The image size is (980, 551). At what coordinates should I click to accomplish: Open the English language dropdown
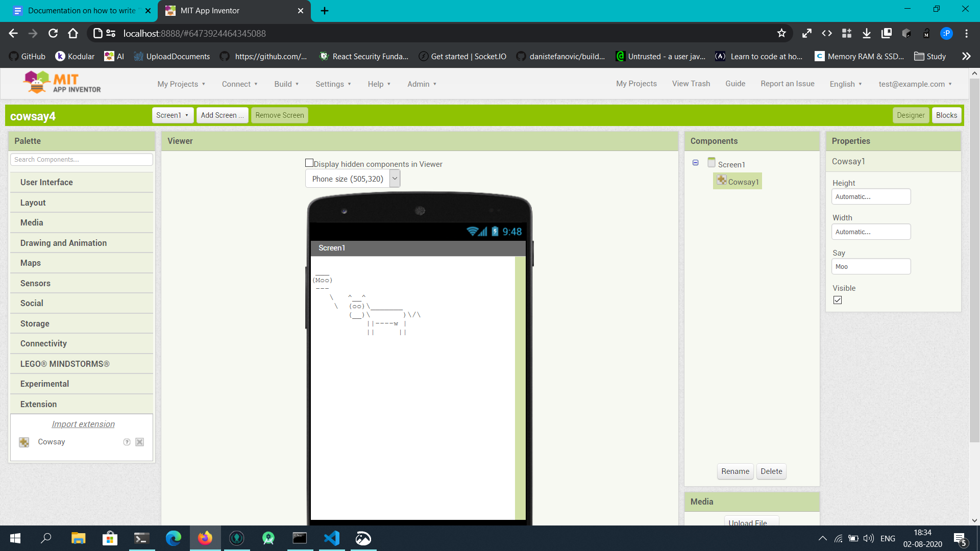(846, 84)
